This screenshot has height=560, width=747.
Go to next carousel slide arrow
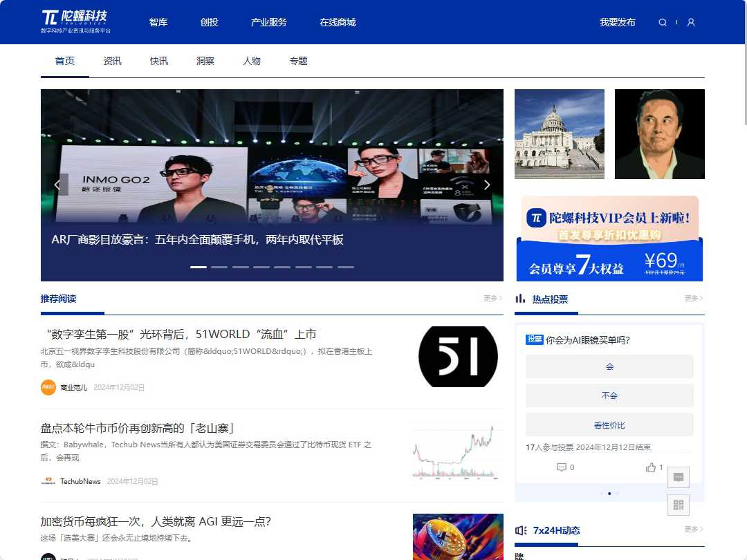(x=487, y=185)
